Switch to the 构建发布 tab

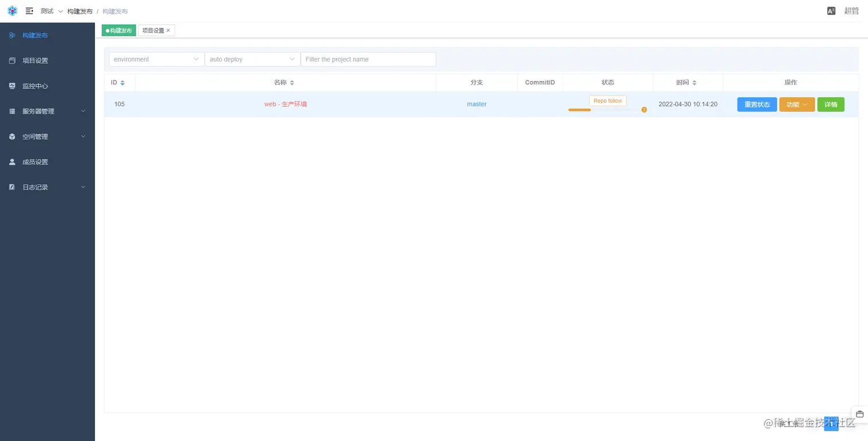coord(118,30)
